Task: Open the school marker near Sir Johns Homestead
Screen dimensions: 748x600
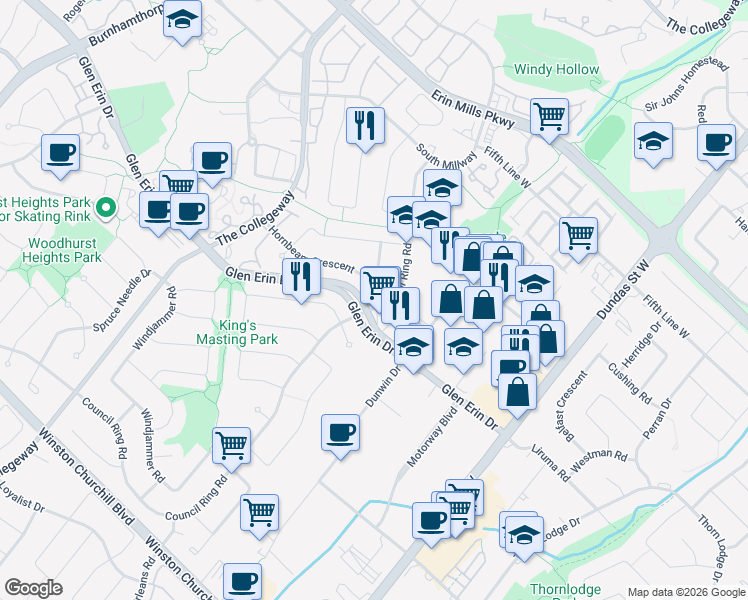Action: coord(653,142)
